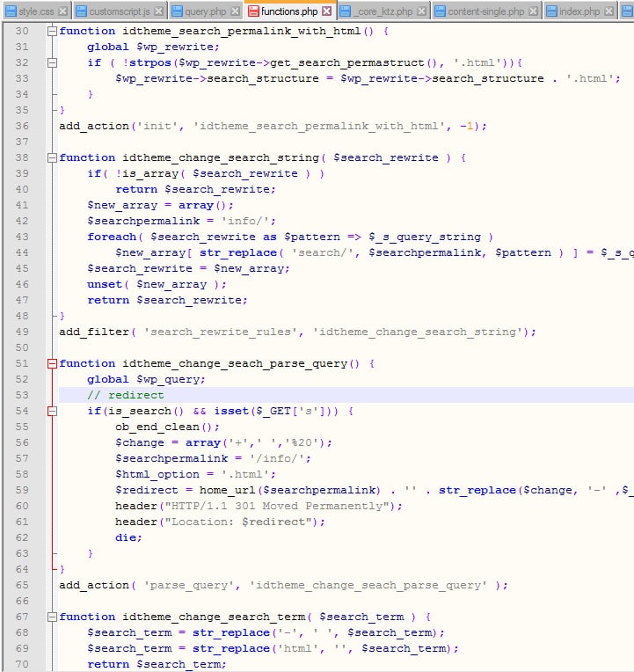The height and width of the screenshot is (672, 634).
Task: Collapse idtheme_change_search_term function on line 67
Action: (x=52, y=617)
